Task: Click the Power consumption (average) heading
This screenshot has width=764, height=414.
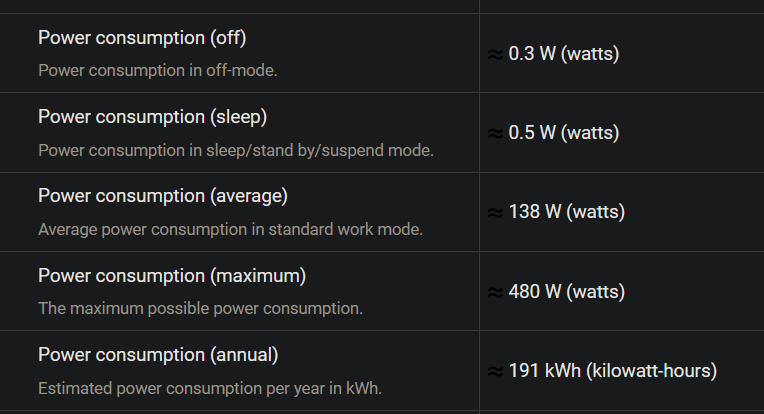Action: [x=163, y=196]
